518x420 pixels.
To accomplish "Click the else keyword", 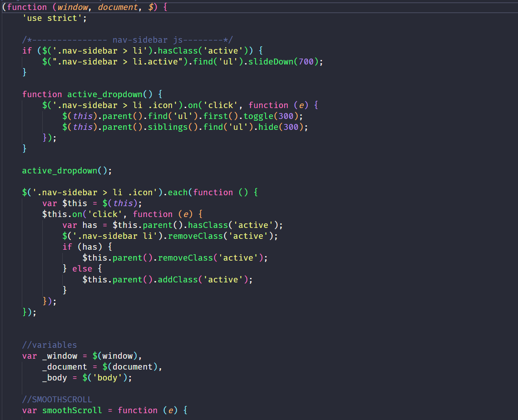I will tap(82, 269).
